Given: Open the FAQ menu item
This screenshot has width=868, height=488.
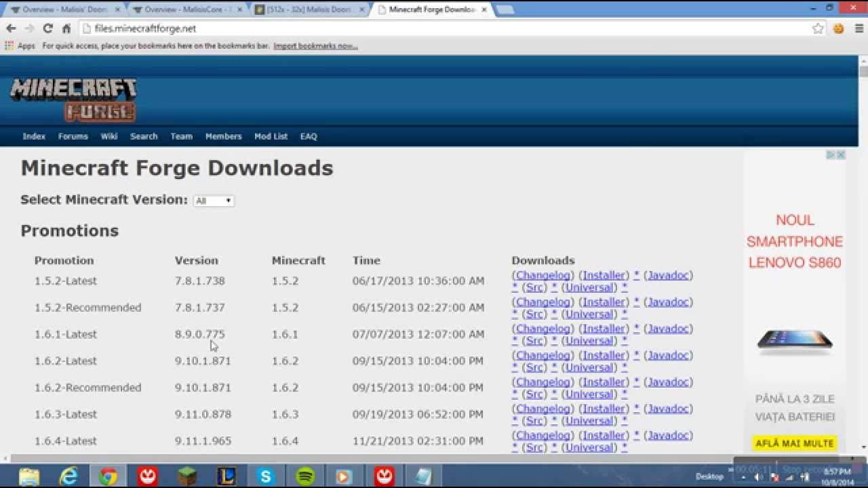Looking at the screenshot, I should point(309,136).
